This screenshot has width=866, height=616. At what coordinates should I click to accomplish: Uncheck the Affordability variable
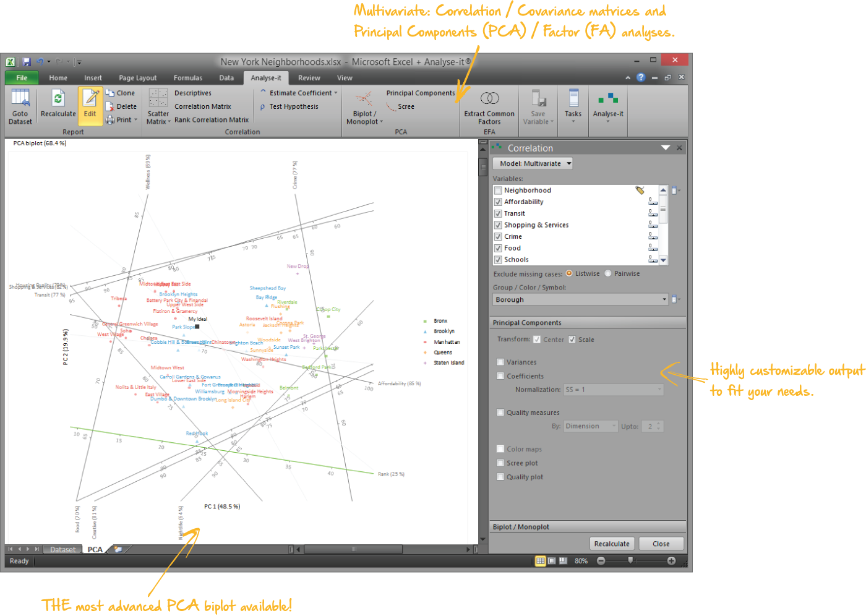(498, 202)
